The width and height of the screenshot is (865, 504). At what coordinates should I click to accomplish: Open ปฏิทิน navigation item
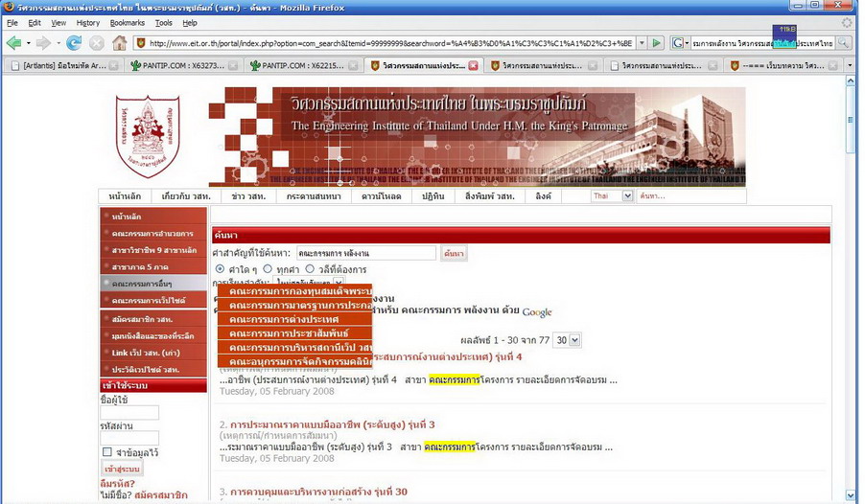click(x=433, y=195)
